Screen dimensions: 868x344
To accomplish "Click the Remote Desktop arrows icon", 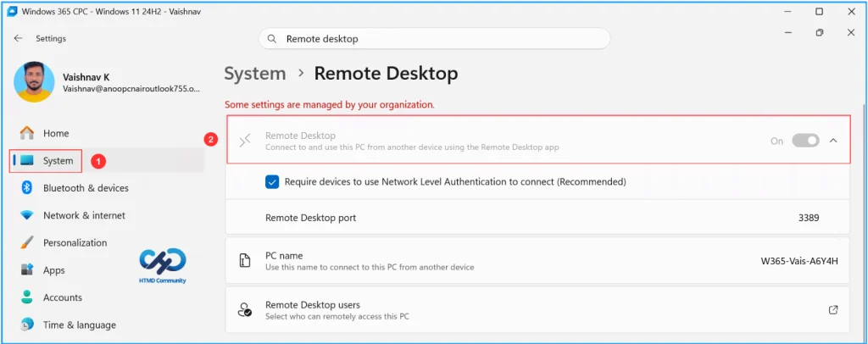I will 245,141.
